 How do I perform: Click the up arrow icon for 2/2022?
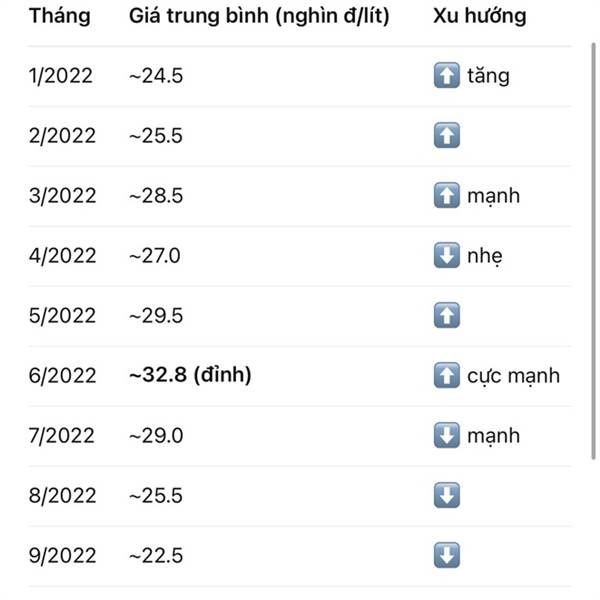(447, 136)
